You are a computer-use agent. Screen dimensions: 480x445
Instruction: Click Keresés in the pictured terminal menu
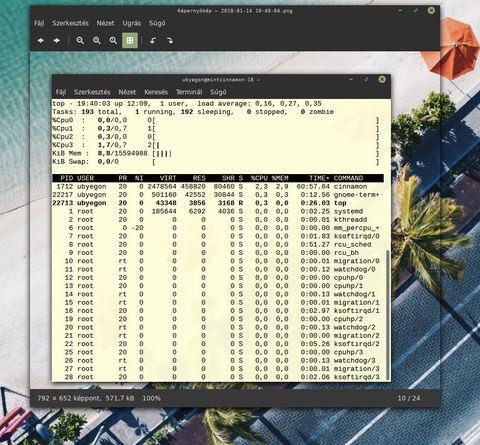(x=156, y=92)
